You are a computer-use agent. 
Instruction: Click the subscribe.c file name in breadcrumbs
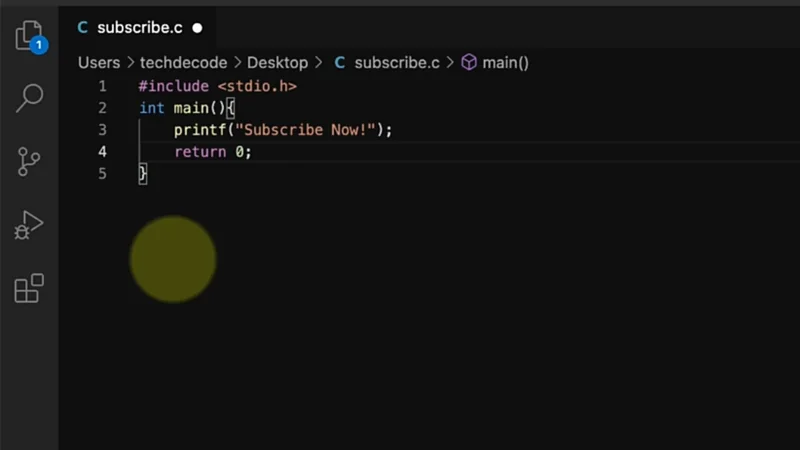pos(397,62)
